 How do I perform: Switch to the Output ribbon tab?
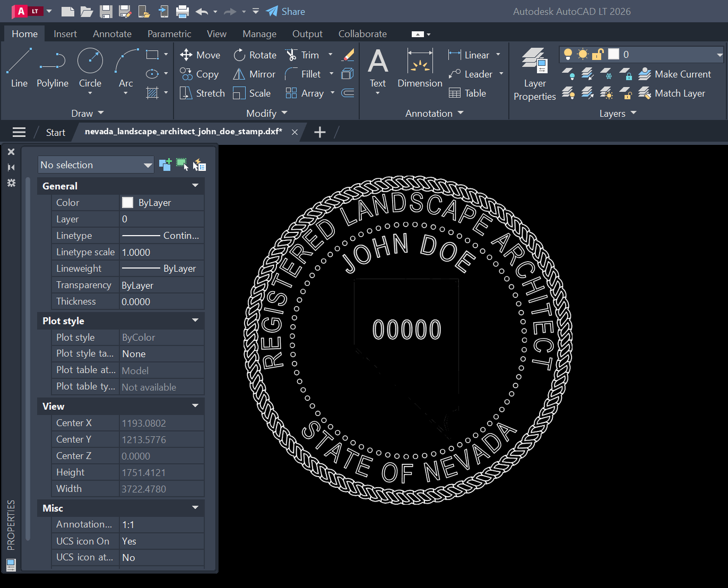tap(307, 33)
